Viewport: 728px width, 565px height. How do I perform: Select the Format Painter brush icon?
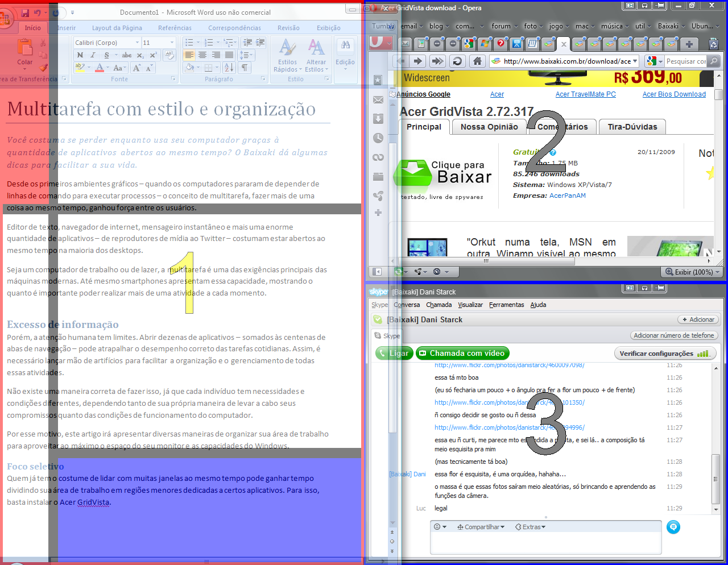44,67
